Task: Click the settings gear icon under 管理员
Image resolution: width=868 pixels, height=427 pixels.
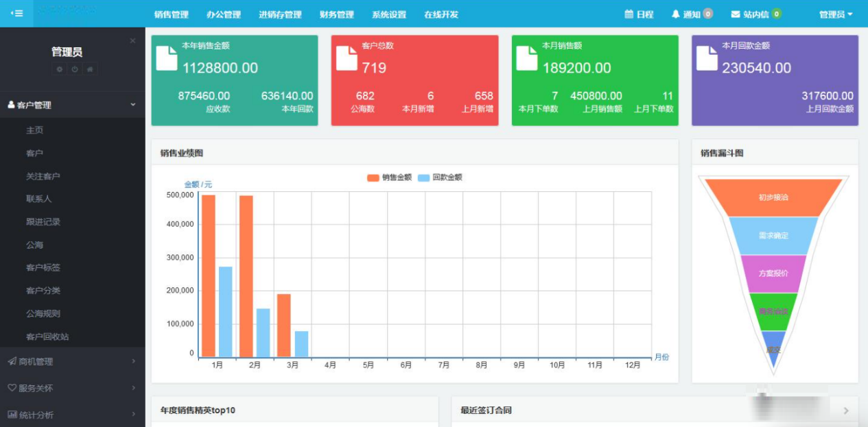Action: click(x=60, y=69)
